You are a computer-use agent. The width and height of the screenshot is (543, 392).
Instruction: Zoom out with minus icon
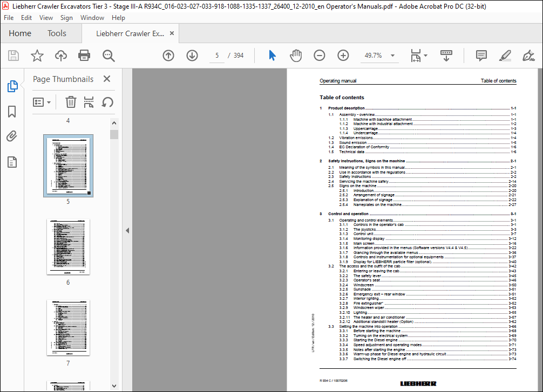[x=320, y=56]
